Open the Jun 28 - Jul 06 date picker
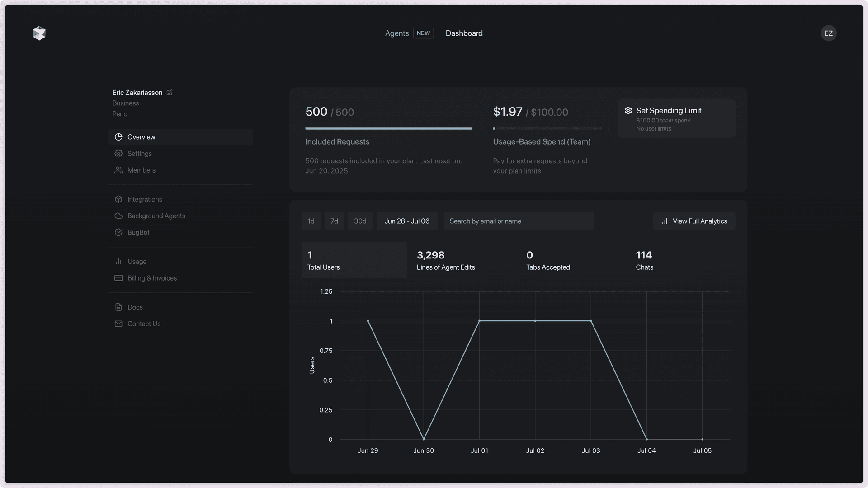Screen dimensions: 868x488 pos(406,221)
